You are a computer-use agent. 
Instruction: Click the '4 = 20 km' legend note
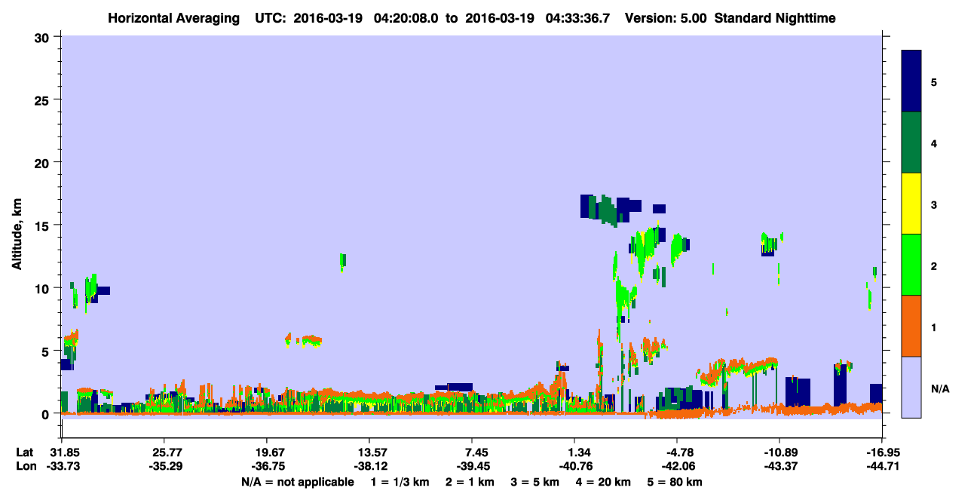click(603, 482)
